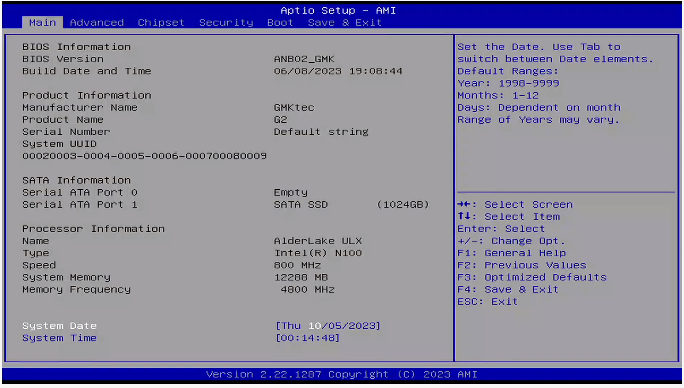Viewport: 684px width, 388px height.
Task: Open the Boot tab
Action: pyautogui.click(x=280, y=23)
